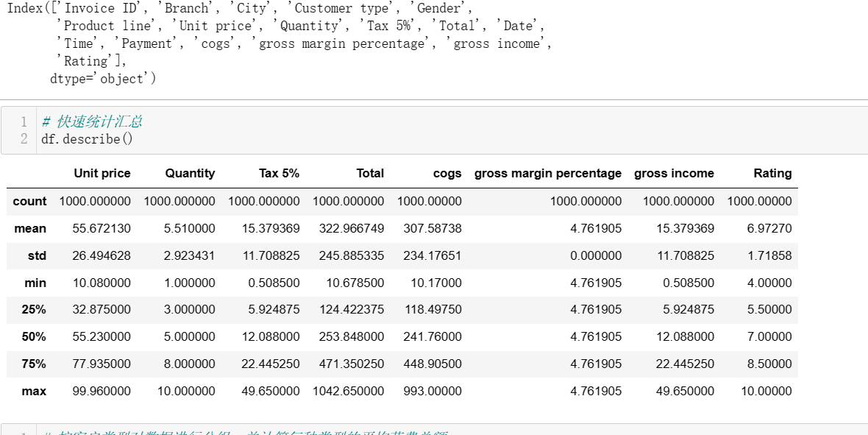This screenshot has width=868, height=435.
Task: Select the gross income column header
Action: point(674,174)
